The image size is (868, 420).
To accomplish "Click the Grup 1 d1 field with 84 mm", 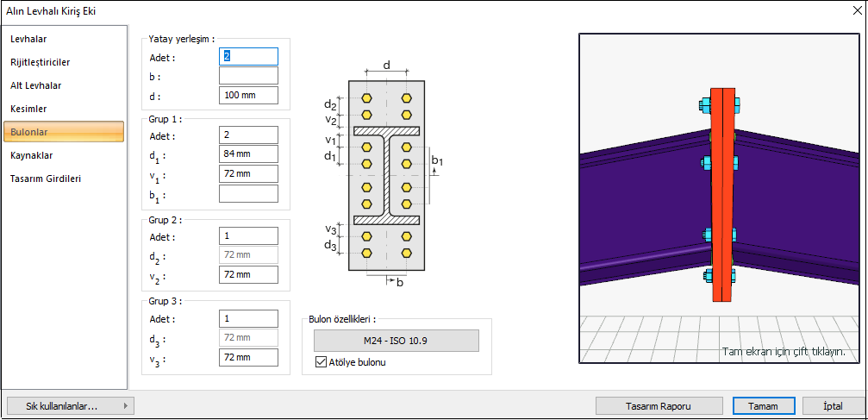I will click(x=248, y=154).
